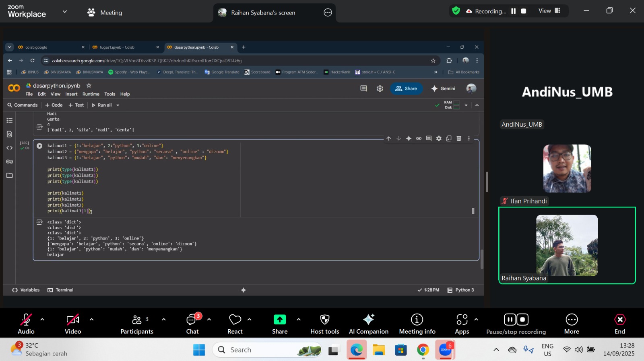
Task: Expand the video options arrow
Action: point(91,320)
